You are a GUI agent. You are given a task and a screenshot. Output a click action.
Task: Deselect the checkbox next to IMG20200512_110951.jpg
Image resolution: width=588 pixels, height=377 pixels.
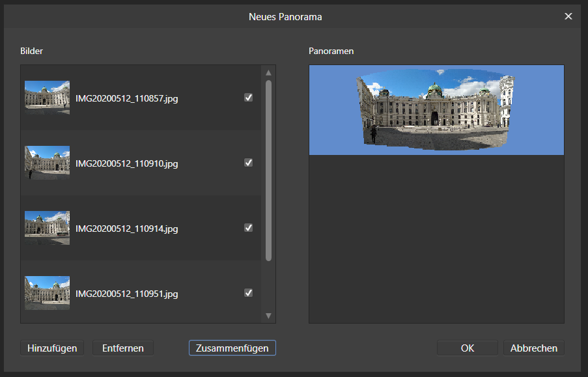point(248,293)
